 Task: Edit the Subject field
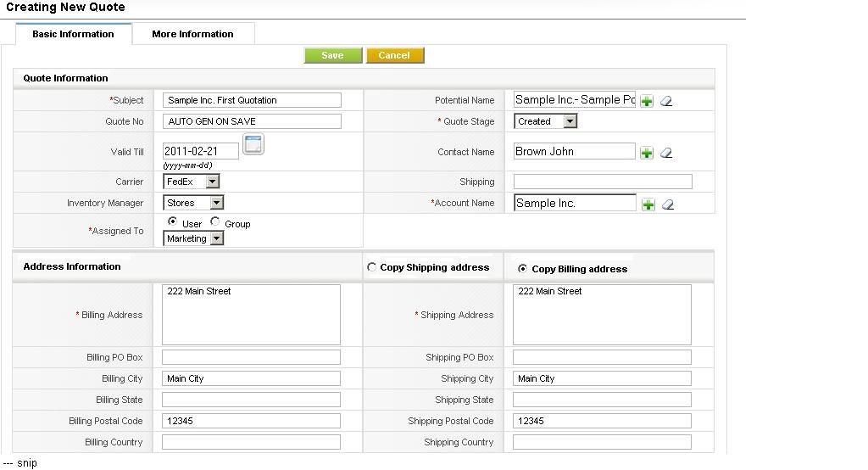(252, 100)
